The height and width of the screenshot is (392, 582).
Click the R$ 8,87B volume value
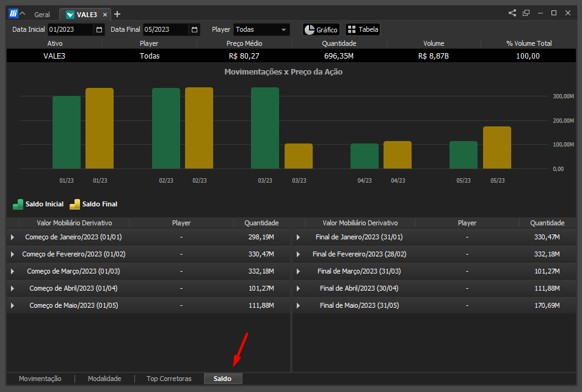coord(433,56)
